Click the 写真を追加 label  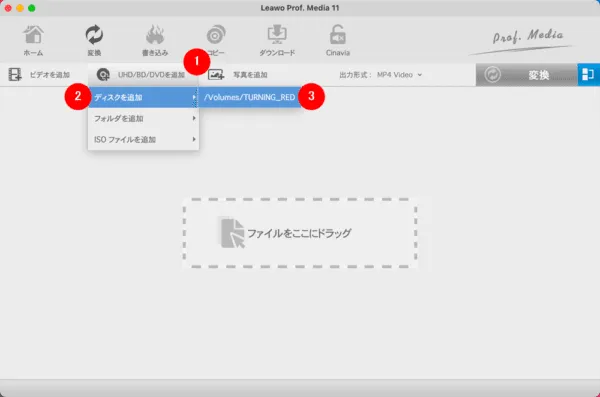(x=250, y=75)
